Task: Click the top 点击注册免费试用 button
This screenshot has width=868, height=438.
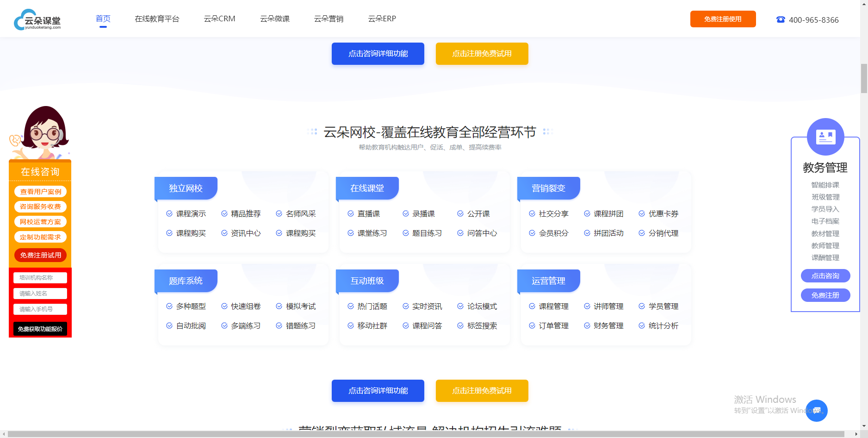Action: [x=482, y=54]
